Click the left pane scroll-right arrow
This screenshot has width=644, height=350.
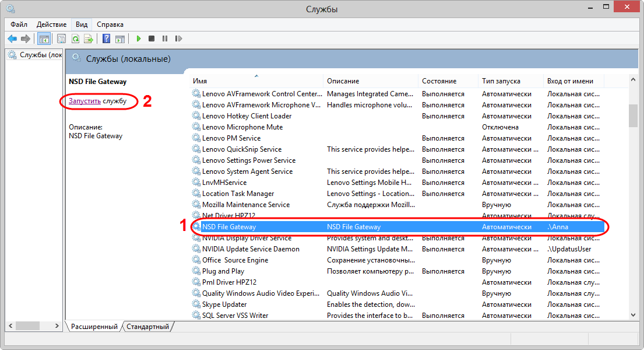(57, 325)
